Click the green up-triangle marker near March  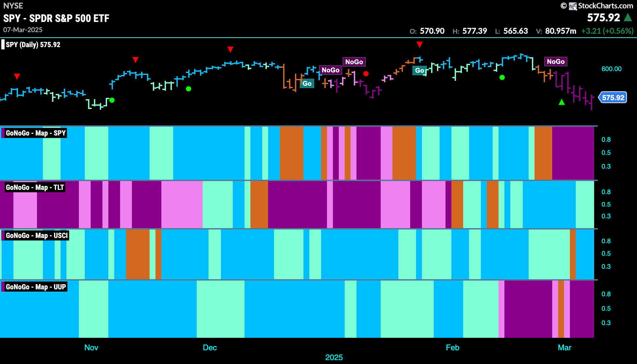[x=562, y=102]
